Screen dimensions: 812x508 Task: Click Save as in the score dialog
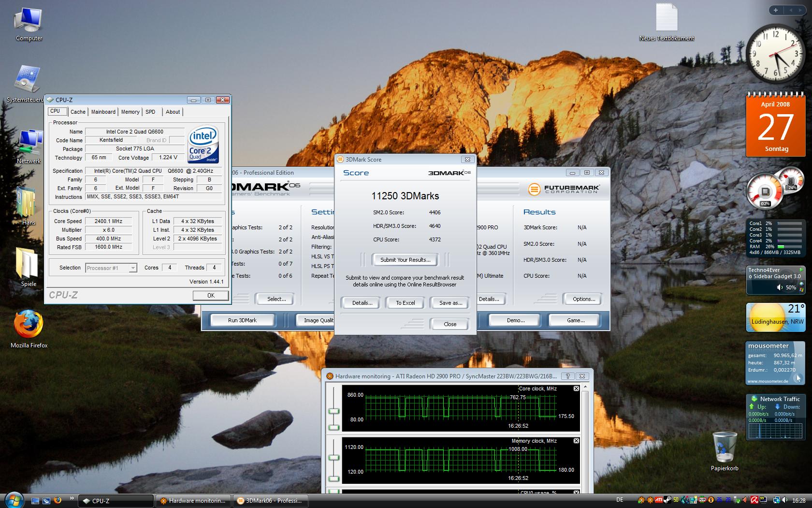[x=450, y=303]
